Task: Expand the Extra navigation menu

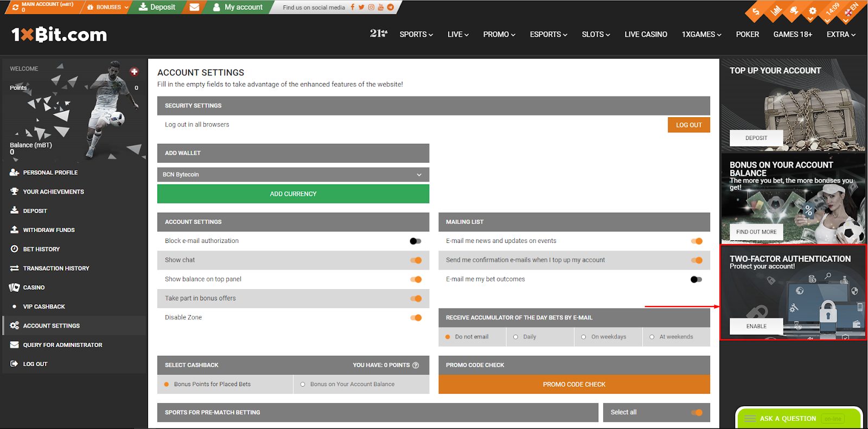Action: tap(841, 34)
